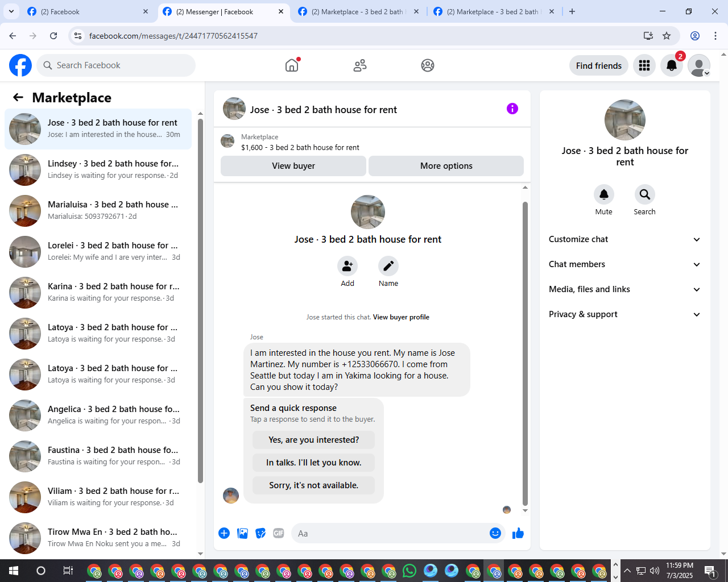Open the Groups icon in top navigation
The image size is (728, 582).
(428, 65)
